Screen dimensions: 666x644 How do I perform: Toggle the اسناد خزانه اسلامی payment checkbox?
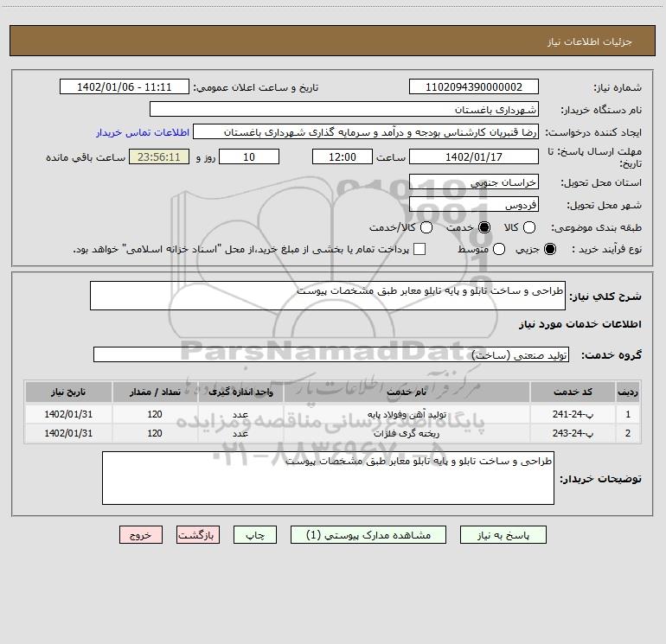pyautogui.click(x=419, y=249)
